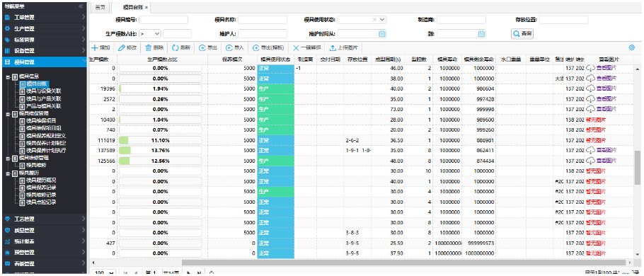Collapse the 模具信息 tree node
The width and height of the screenshot is (644, 276).
pyautogui.click(x=8, y=76)
